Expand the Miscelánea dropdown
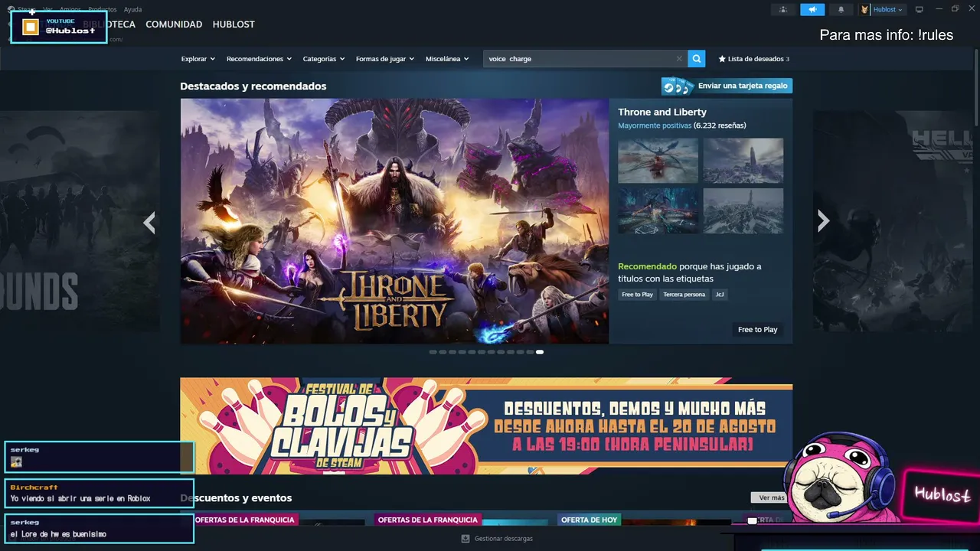The height and width of the screenshot is (551, 980). 447,59
